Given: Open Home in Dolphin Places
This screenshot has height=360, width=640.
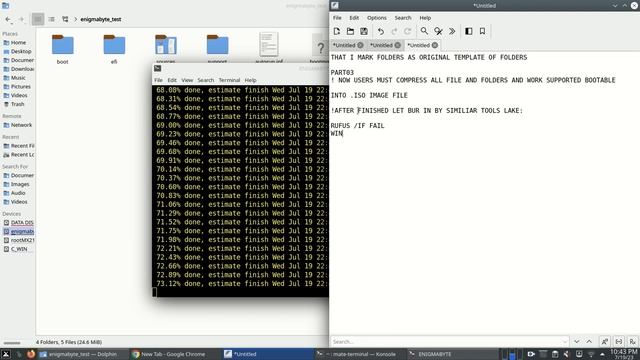Looking at the screenshot, I should coord(18,42).
